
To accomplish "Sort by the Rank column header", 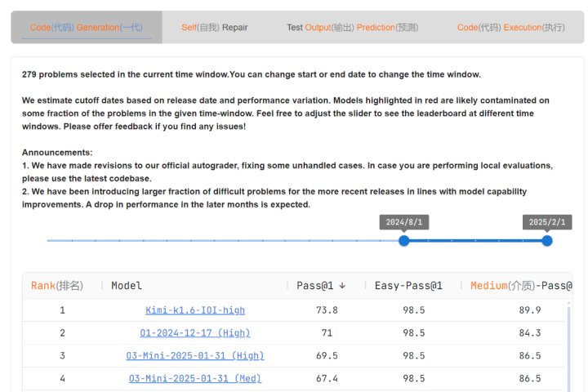I will (57, 286).
